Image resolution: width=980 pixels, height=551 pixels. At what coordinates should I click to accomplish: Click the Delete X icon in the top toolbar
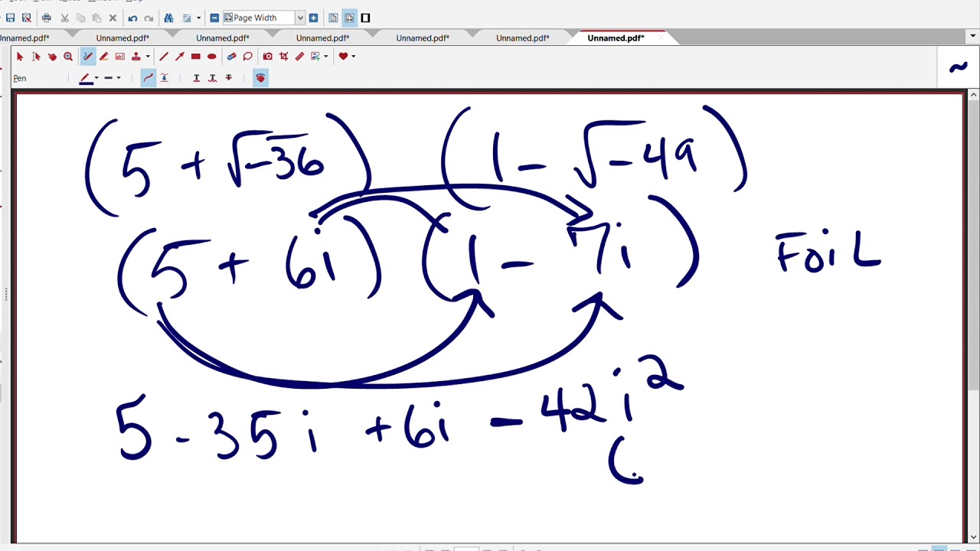pyautogui.click(x=113, y=18)
